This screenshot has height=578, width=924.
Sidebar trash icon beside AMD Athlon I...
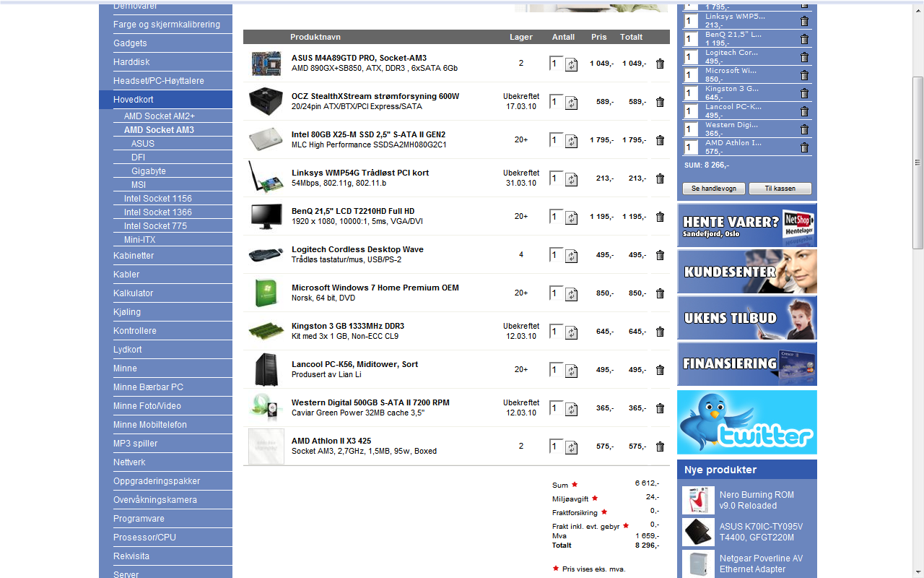tap(804, 147)
